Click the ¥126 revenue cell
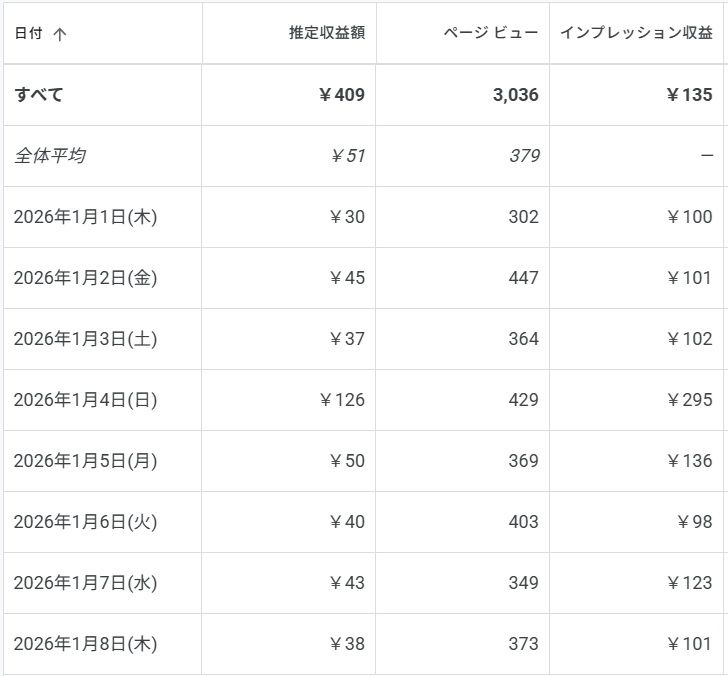 click(342, 400)
